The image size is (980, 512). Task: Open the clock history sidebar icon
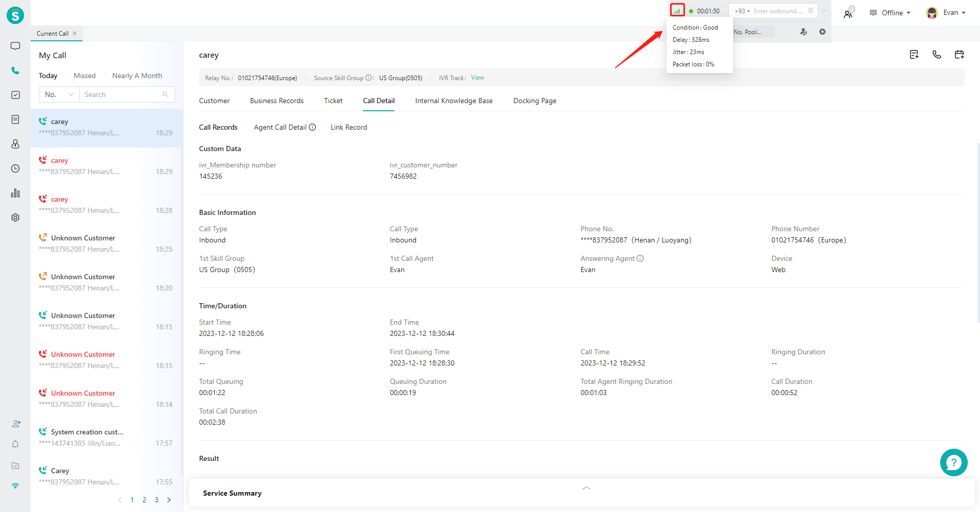tap(15, 168)
